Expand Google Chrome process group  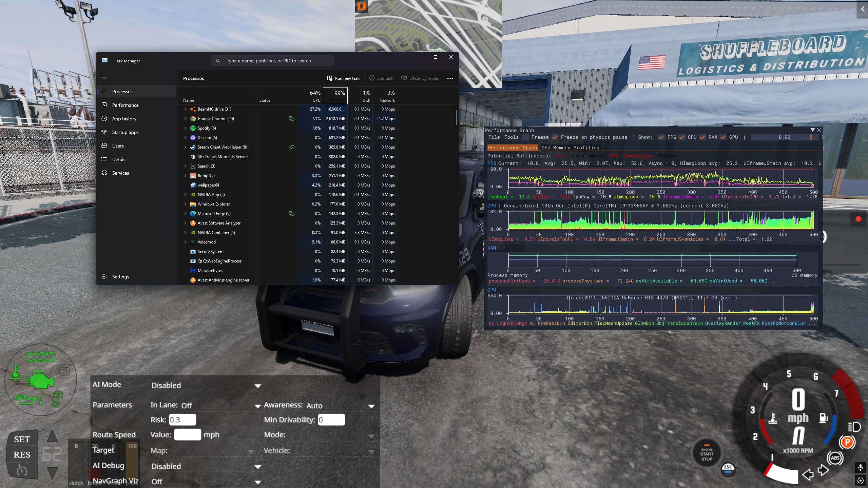(x=185, y=119)
